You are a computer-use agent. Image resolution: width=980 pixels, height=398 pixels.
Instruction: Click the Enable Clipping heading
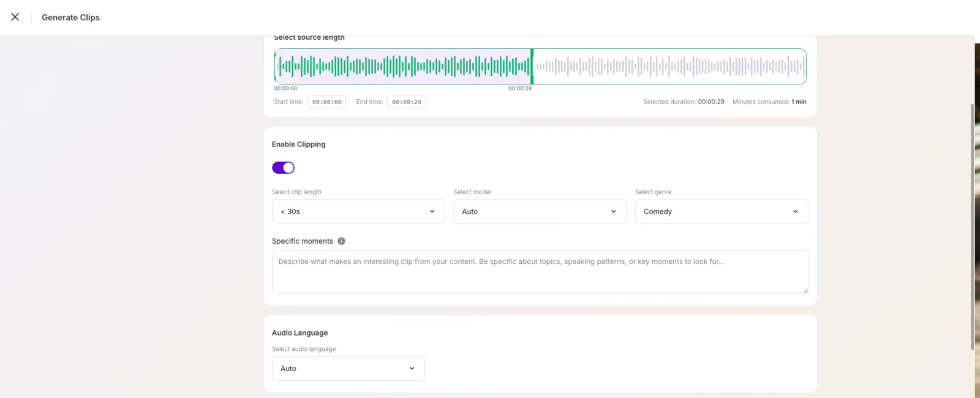tap(298, 145)
